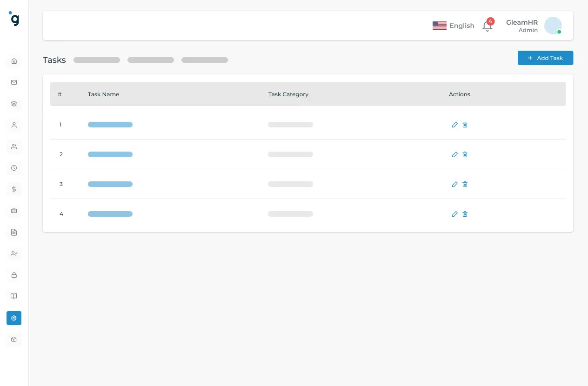
Task: Open the GleamHR Admin profile menu
Action: 522,26
